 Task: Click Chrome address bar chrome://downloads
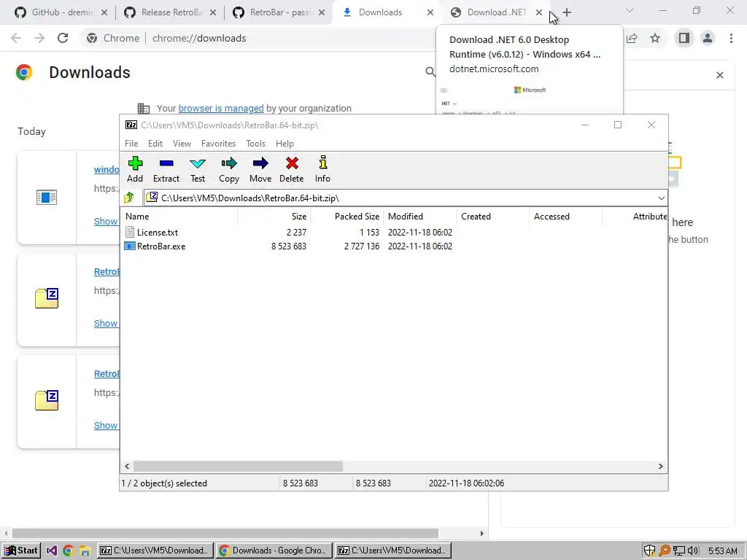pos(199,38)
